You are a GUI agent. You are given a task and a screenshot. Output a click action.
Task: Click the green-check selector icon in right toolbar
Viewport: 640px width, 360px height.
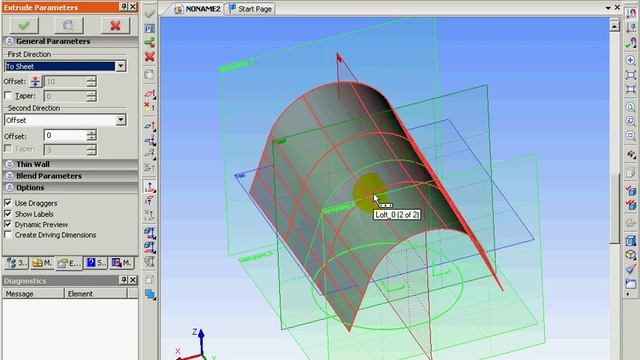coord(631,42)
